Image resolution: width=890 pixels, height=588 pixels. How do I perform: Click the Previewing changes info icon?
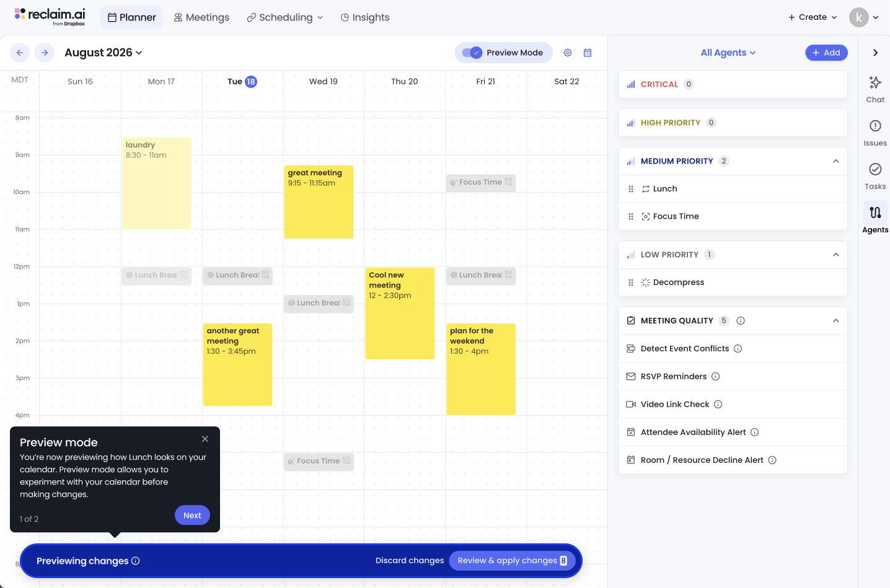click(136, 561)
